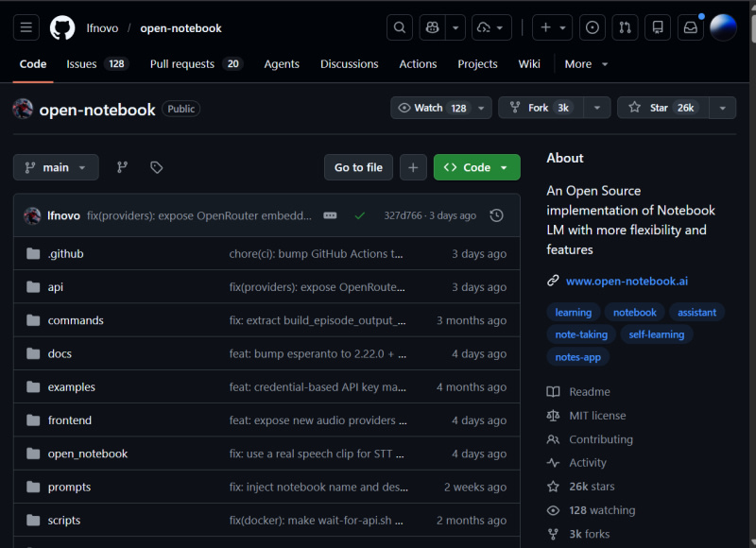Open the www.open-notebook.ai website link
The height and width of the screenshot is (548, 756).
pos(627,281)
